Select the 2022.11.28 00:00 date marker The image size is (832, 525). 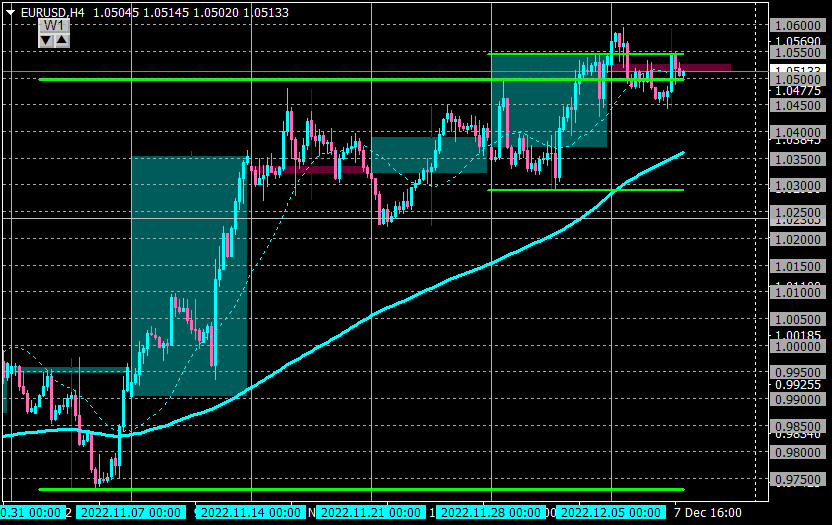(491, 513)
